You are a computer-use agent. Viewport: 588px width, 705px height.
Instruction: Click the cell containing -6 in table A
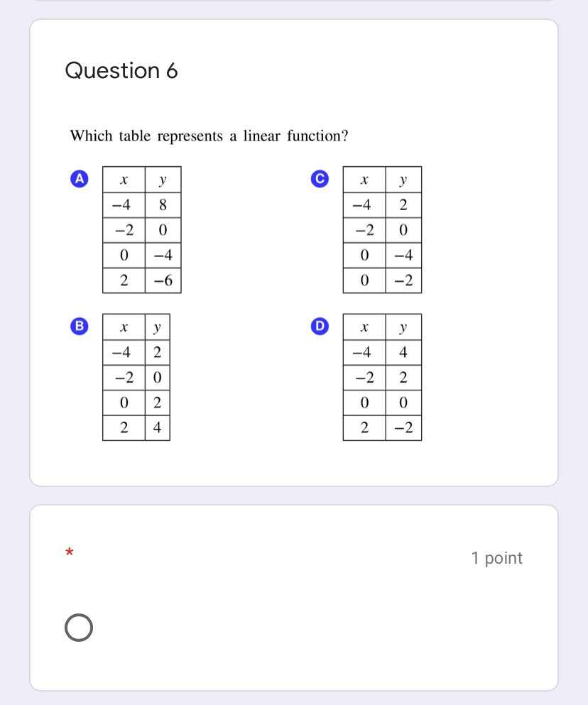[162, 280]
